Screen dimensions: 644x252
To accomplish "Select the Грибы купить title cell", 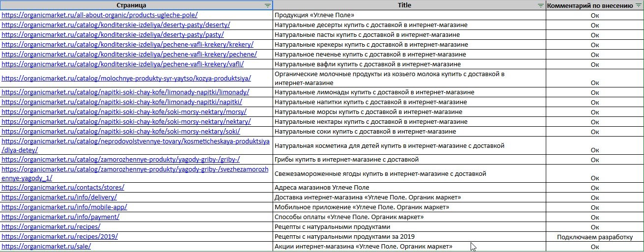I will tap(409, 160).
